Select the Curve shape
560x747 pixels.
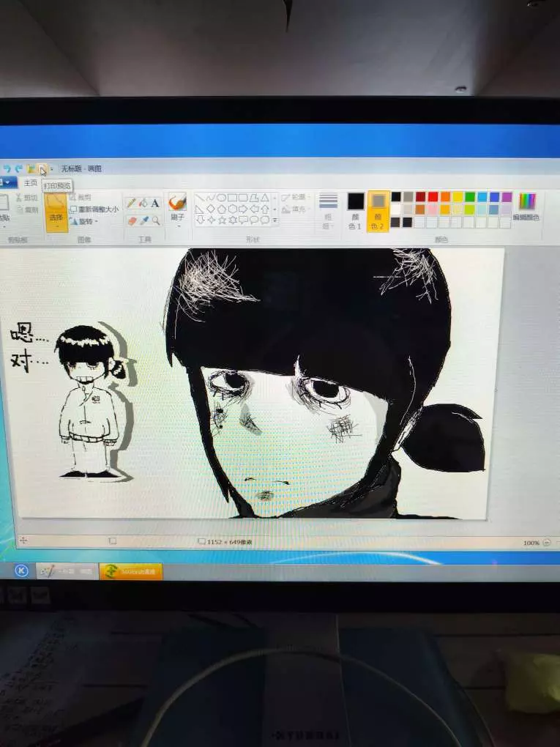(211, 197)
